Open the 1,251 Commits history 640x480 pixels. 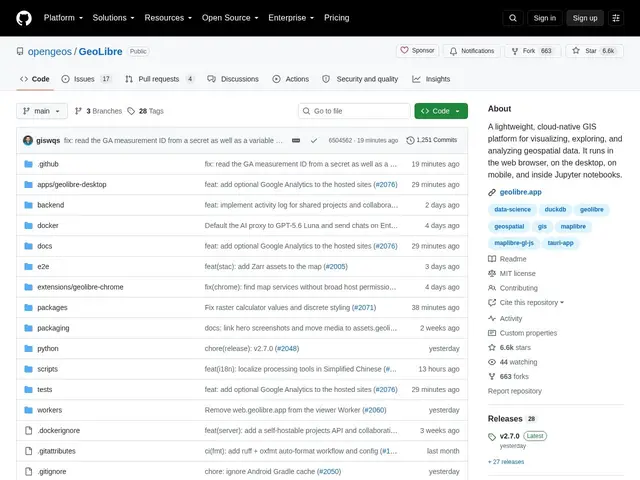pos(432,140)
